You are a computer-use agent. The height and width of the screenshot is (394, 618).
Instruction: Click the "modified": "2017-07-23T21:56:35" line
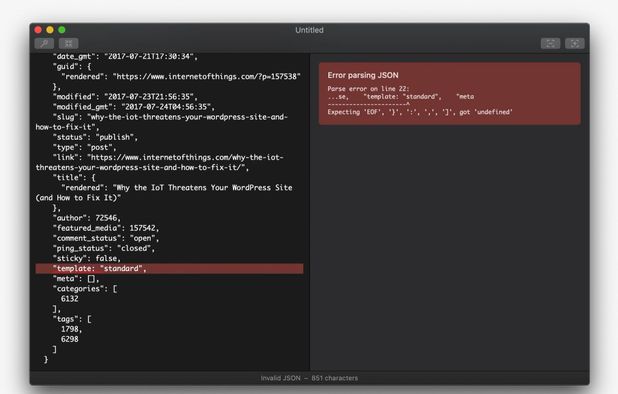coord(125,97)
